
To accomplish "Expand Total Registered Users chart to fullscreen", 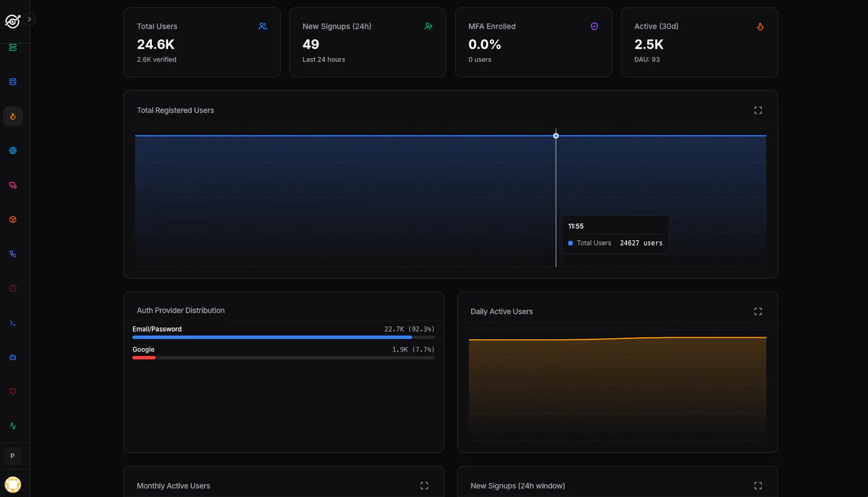I will [x=758, y=110].
